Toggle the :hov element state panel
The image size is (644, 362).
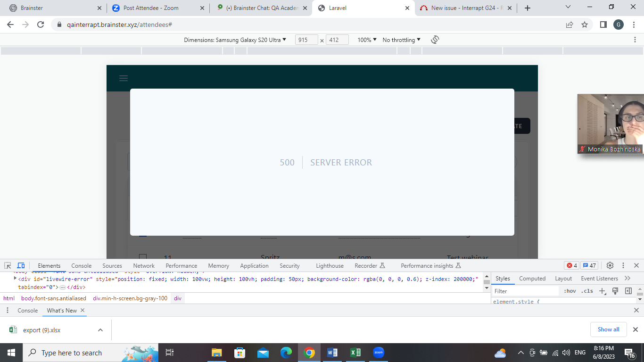(570, 291)
